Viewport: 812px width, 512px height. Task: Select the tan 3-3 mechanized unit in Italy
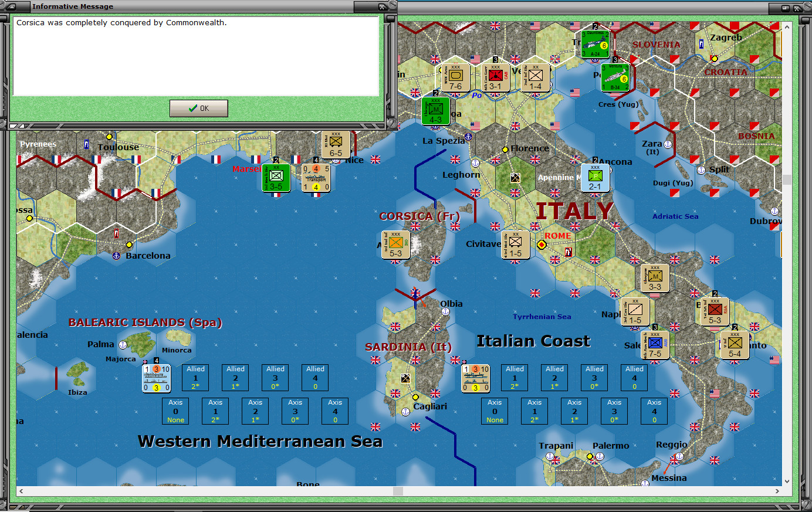655,278
